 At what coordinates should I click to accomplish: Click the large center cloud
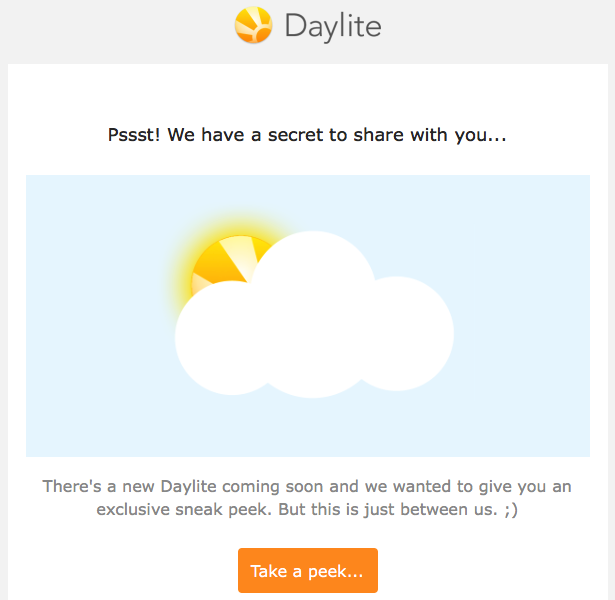pyautogui.click(x=313, y=320)
